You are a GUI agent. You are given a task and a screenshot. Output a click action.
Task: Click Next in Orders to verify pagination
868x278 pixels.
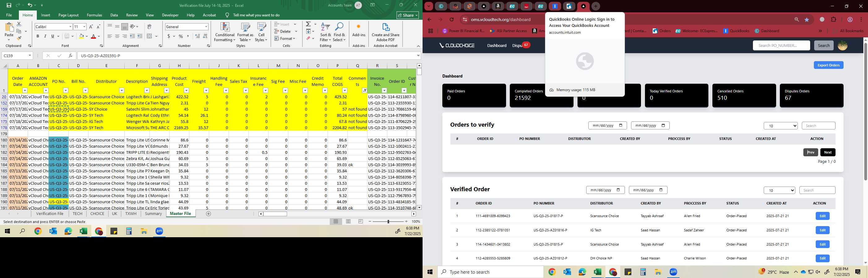(827, 153)
